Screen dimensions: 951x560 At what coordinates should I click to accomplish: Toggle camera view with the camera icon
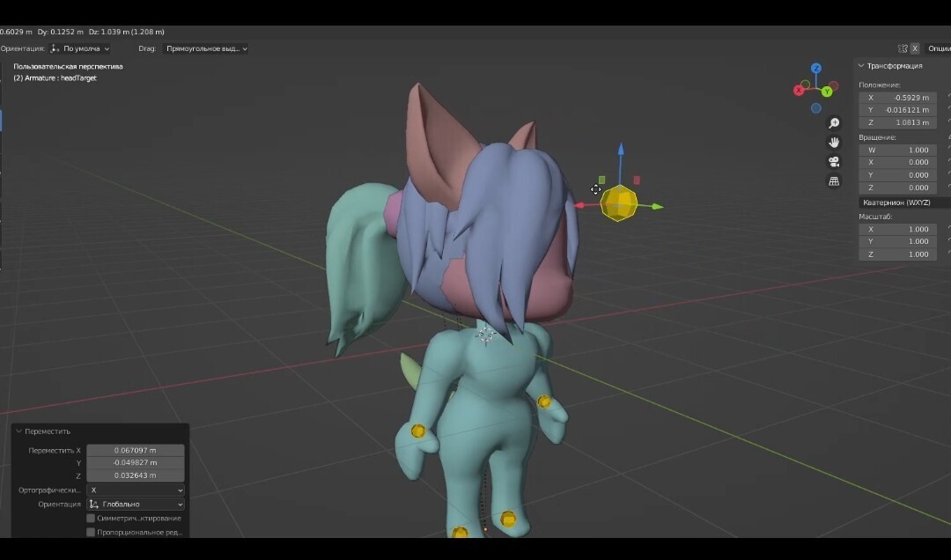click(x=834, y=162)
